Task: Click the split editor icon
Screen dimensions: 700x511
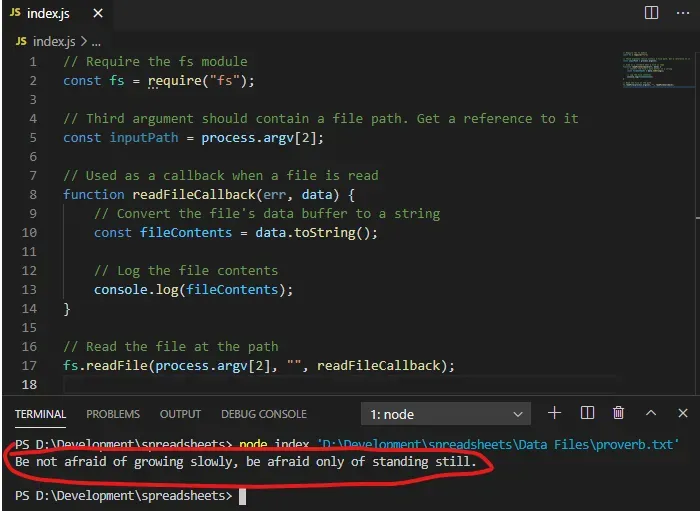Action: click(x=651, y=13)
